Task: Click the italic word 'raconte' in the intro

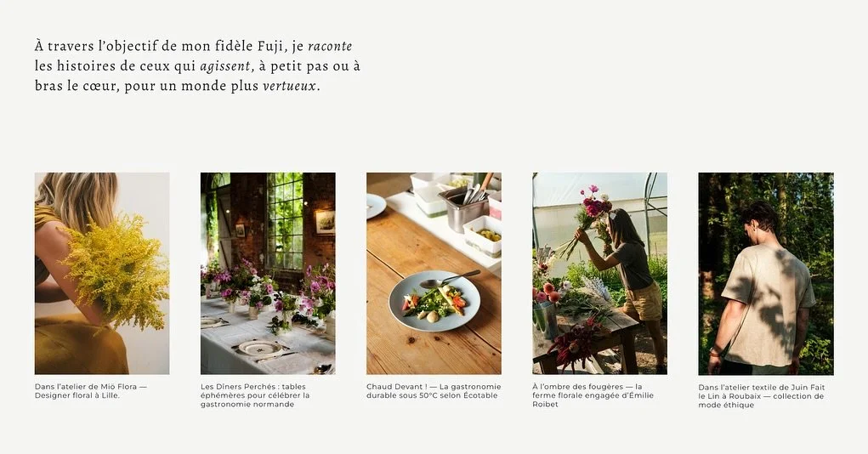Action: tap(330, 46)
